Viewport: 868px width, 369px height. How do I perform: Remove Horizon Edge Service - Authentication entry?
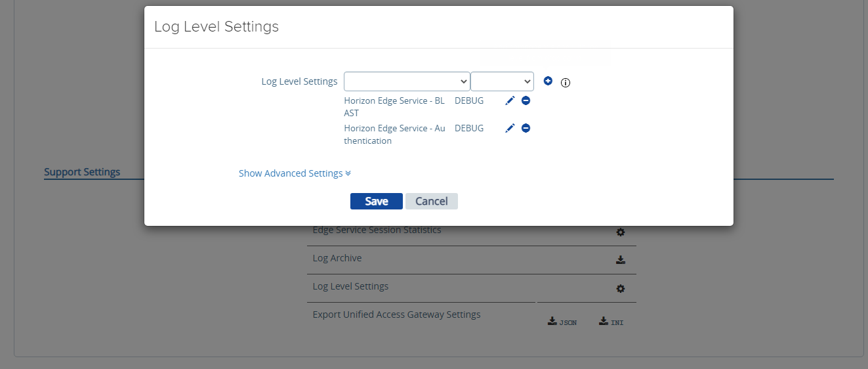tap(526, 128)
